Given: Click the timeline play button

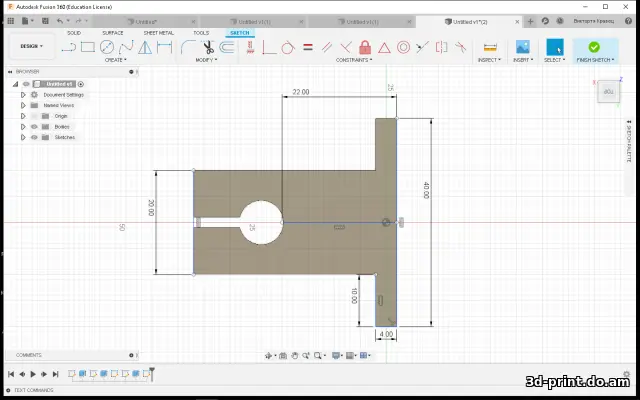Looking at the screenshot, I should pyautogui.click(x=33, y=374).
